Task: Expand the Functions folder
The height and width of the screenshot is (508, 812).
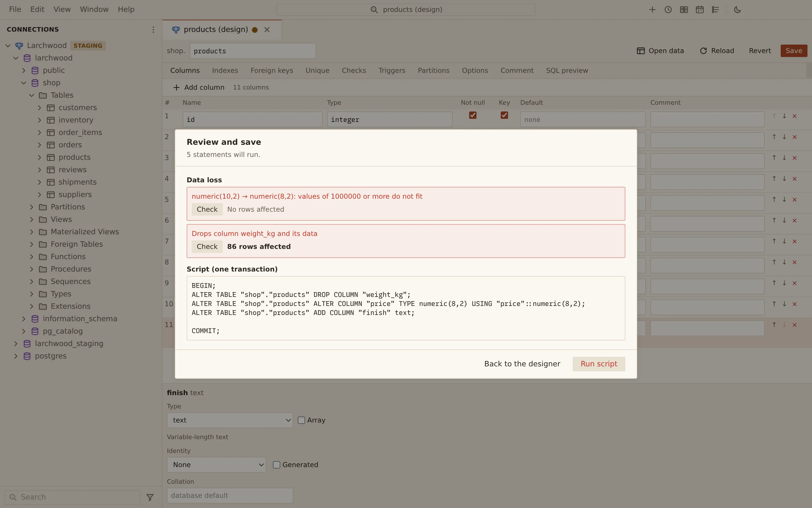Action: 32,257
